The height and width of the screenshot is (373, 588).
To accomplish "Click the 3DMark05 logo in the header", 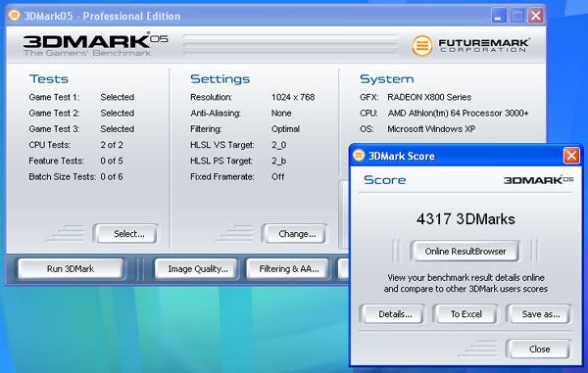I will (x=96, y=45).
